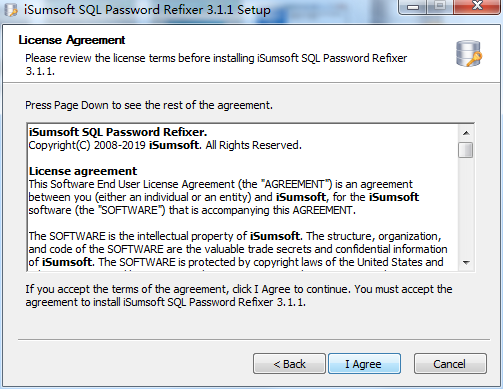Click the bold "License agreement" heading inside text box
Screen dimensions: 503x389
pos(83,171)
